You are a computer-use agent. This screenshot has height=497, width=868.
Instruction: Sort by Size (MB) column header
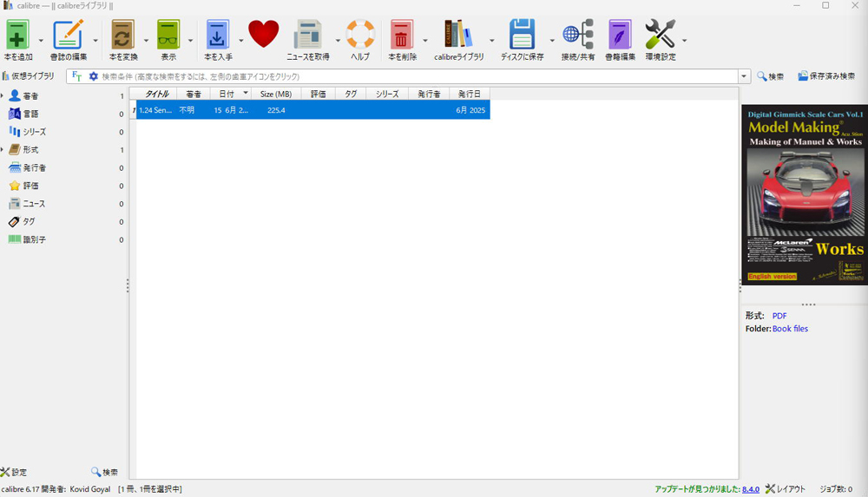(x=276, y=94)
